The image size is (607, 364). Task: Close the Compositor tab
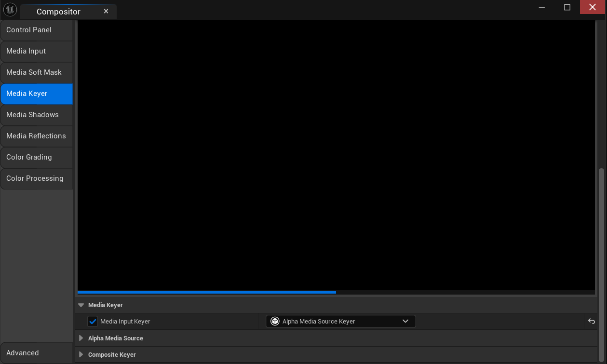106,11
